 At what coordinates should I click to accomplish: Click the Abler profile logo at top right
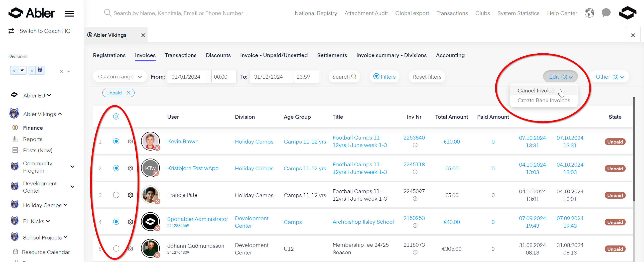(627, 13)
